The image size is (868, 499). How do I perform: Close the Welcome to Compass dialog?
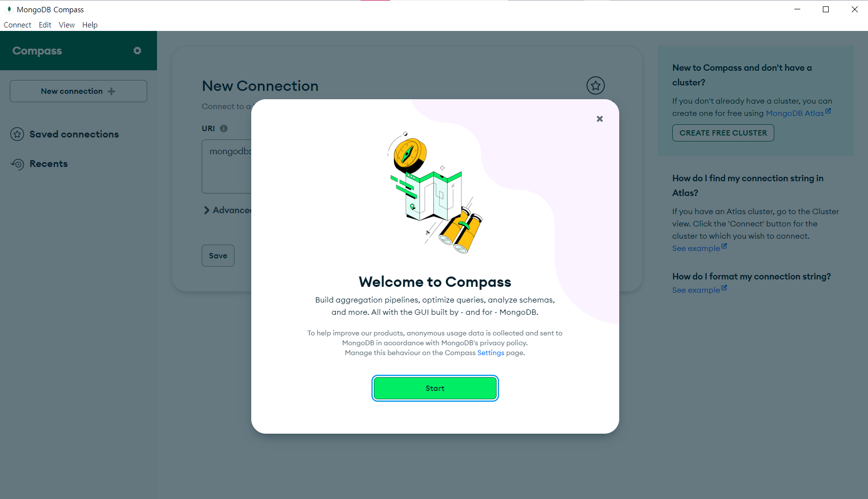tap(600, 119)
